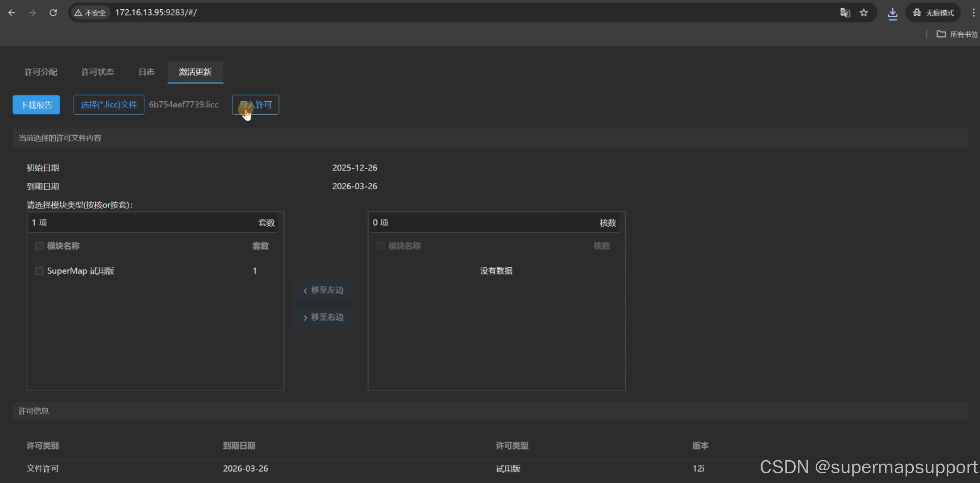Viewport: 980px width, 483px height.
Task: Click 选择(*.licc)文件 to choose license file
Action: pyautogui.click(x=108, y=104)
